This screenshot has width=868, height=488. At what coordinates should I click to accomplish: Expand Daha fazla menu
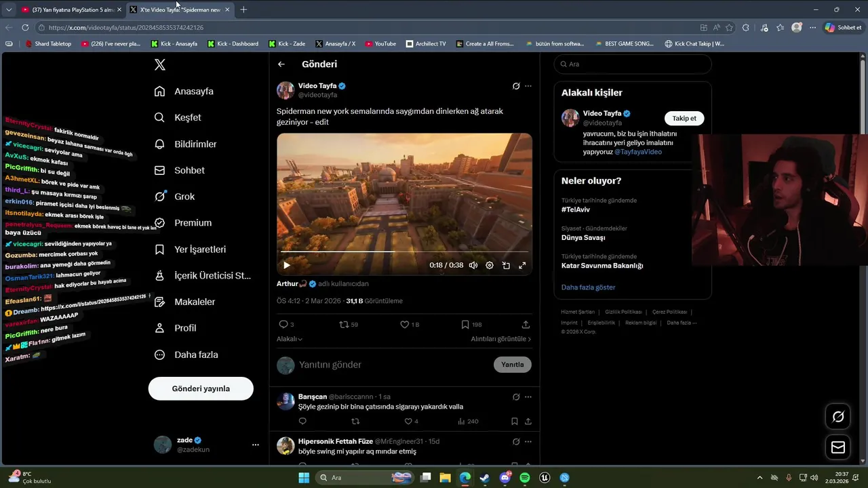(186, 354)
